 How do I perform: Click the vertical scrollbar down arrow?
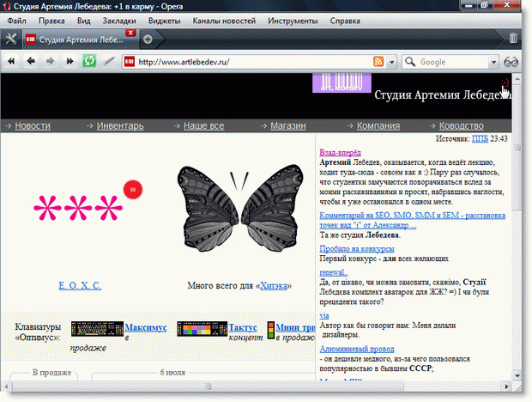(517, 375)
